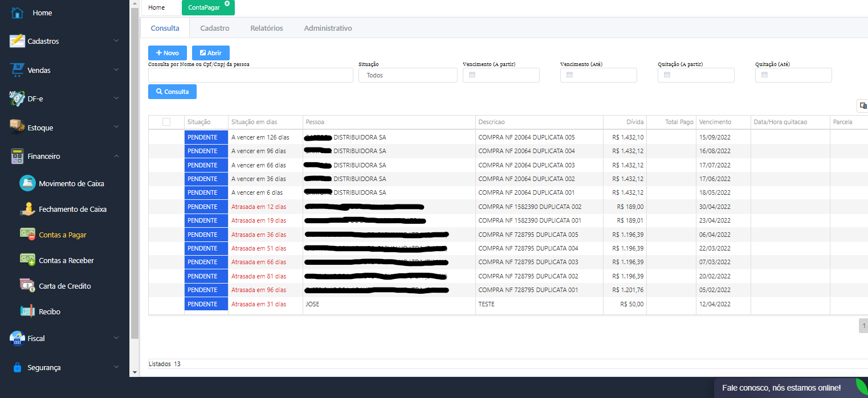The width and height of the screenshot is (868, 398).
Task: Open calendar in Vencimento (A partir) field
Action: click(472, 75)
